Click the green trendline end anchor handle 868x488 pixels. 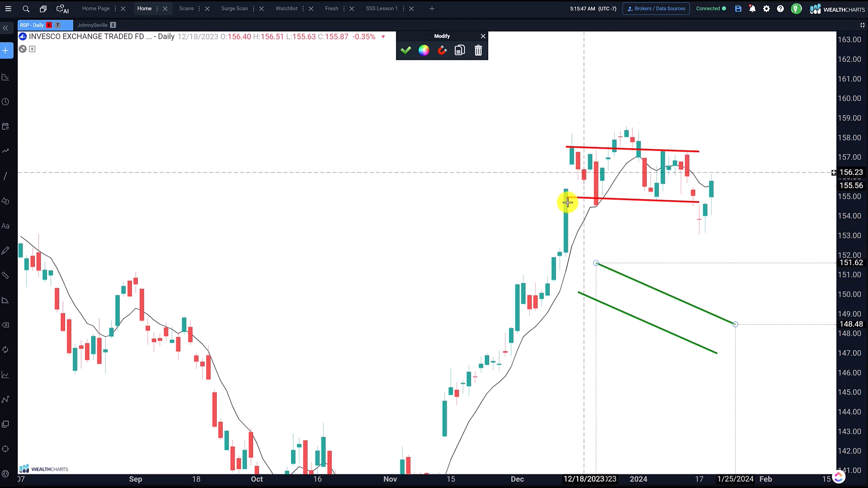click(735, 324)
